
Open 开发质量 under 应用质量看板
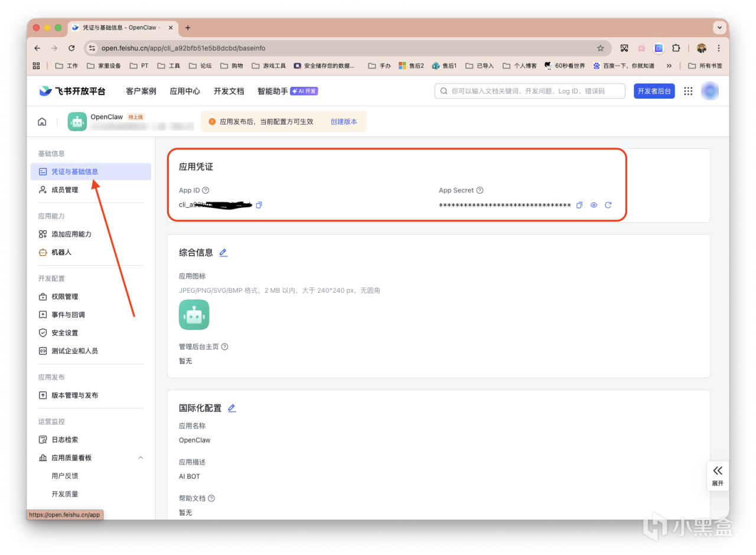[65, 494]
